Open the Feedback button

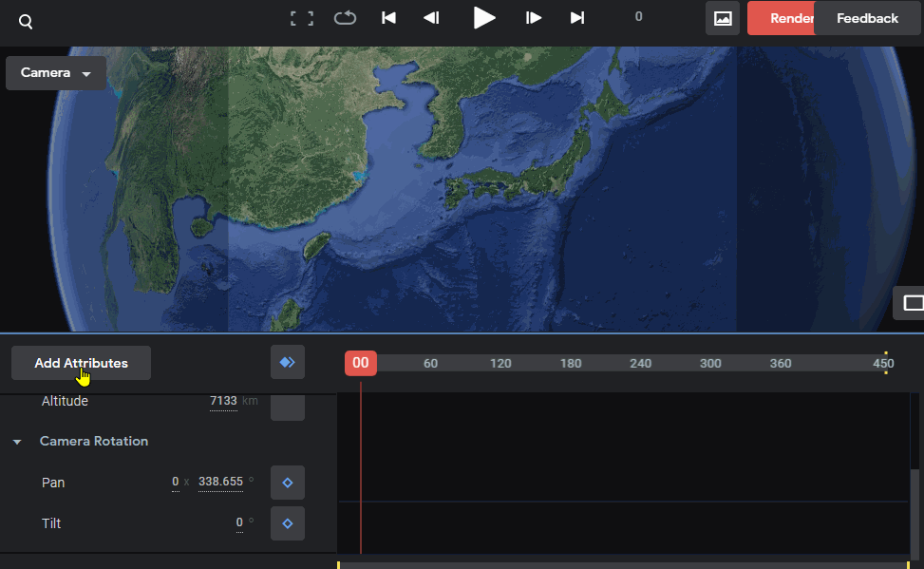(867, 18)
